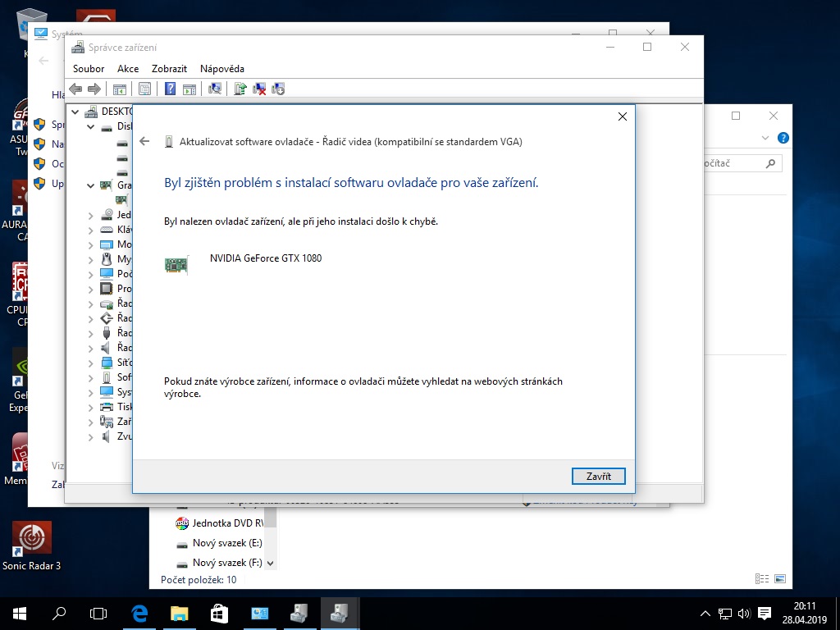
Task: Select Jednotka DVD RW in Explorer sidebar
Action: tap(220, 523)
